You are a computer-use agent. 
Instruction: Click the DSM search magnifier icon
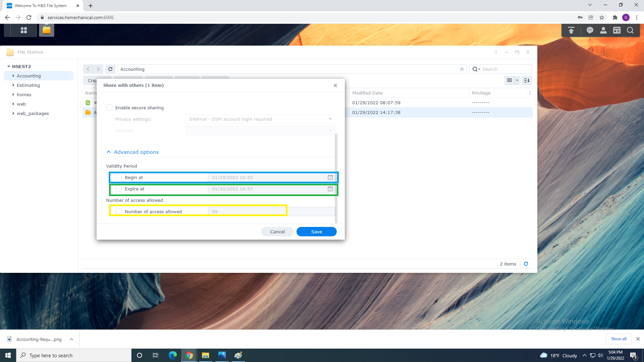tap(630, 31)
